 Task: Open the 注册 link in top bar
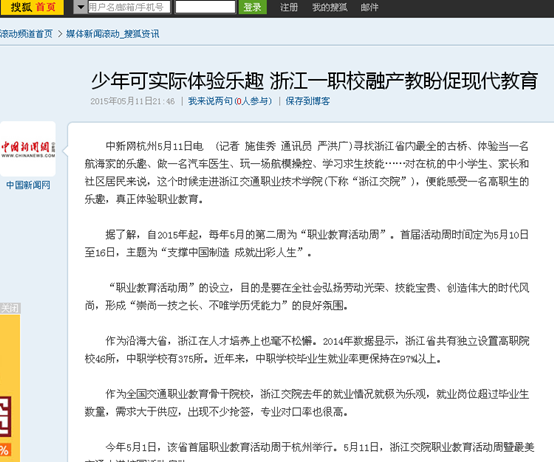pos(289,7)
